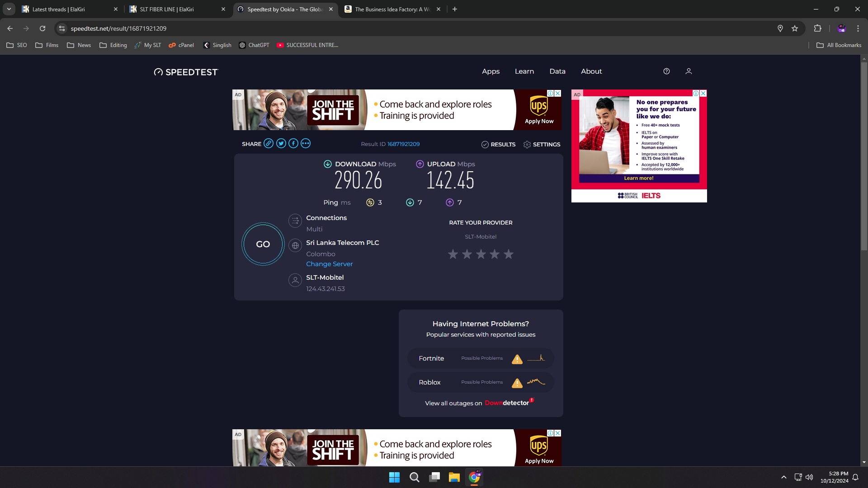
Task: Rate provider three stars
Action: point(481,254)
